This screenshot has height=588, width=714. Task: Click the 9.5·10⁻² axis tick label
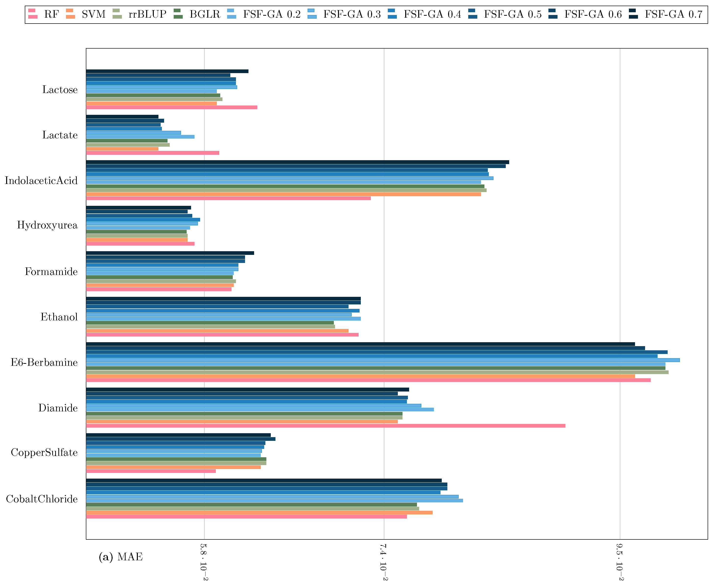620,562
